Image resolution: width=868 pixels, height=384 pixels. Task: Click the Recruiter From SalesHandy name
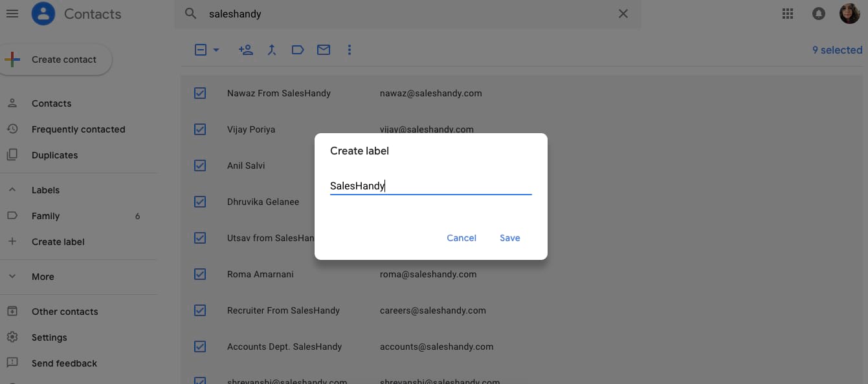click(x=284, y=310)
